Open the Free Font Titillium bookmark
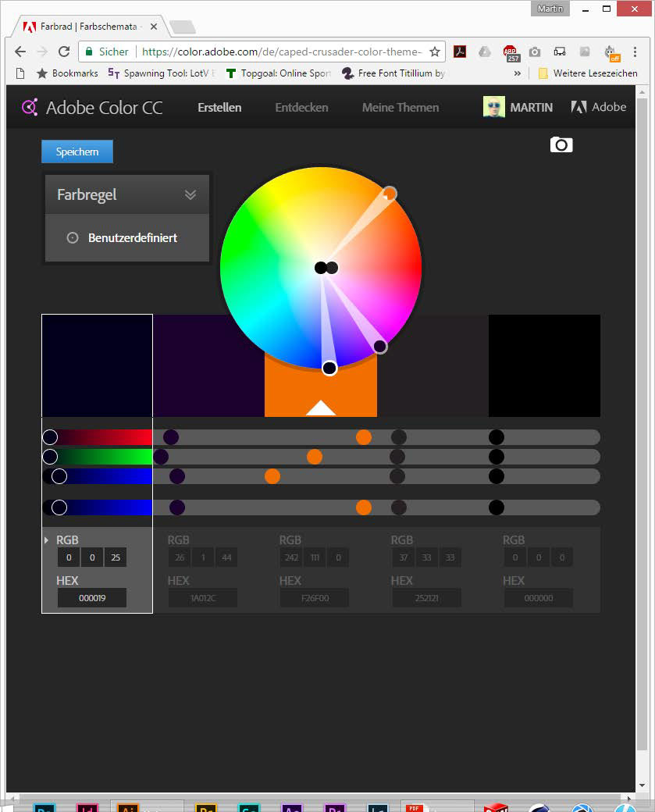 393,73
